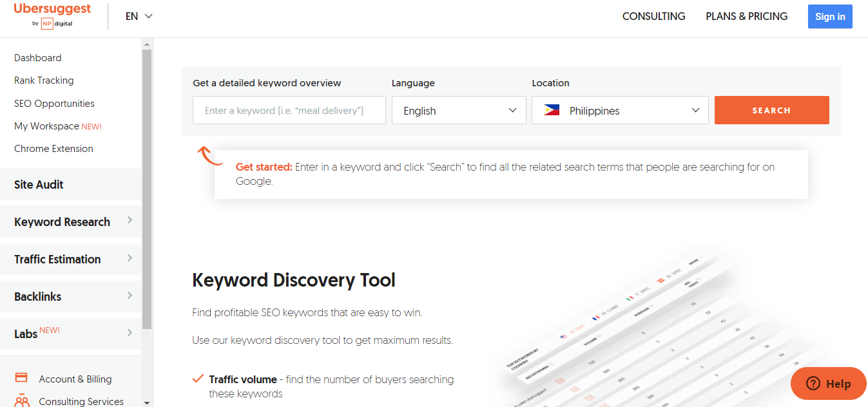
Task: Click the Sign in button
Action: (830, 17)
